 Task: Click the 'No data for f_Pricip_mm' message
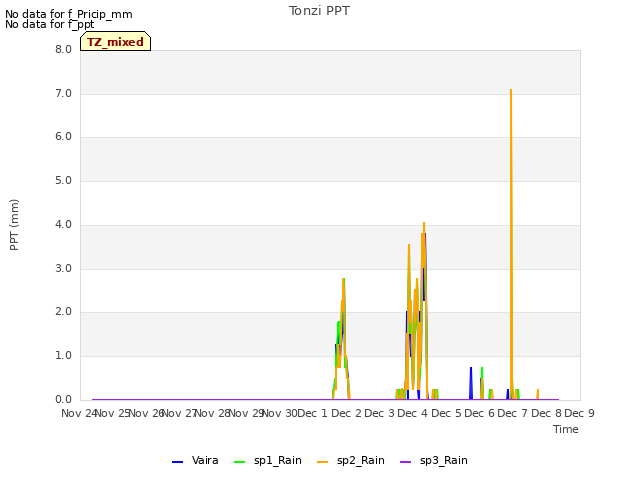click(69, 14)
